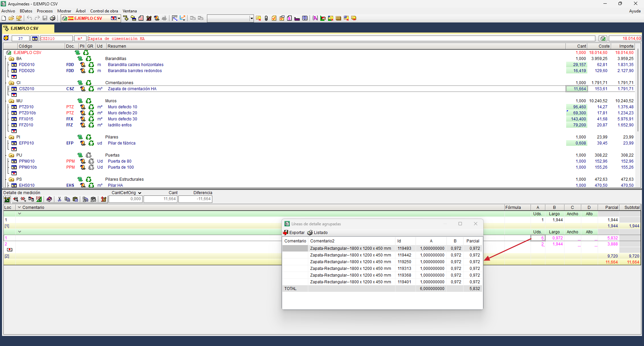Image resolution: width=644 pixels, height=346 pixels.
Task: Click the Uds. cell with value 6
Action: pyautogui.click(x=538, y=238)
